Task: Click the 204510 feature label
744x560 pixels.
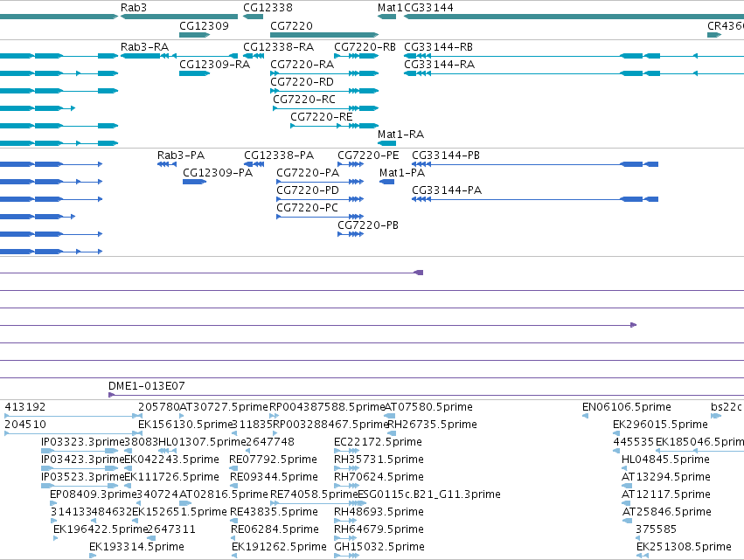Action: pyautogui.click(x=25, y=425)
